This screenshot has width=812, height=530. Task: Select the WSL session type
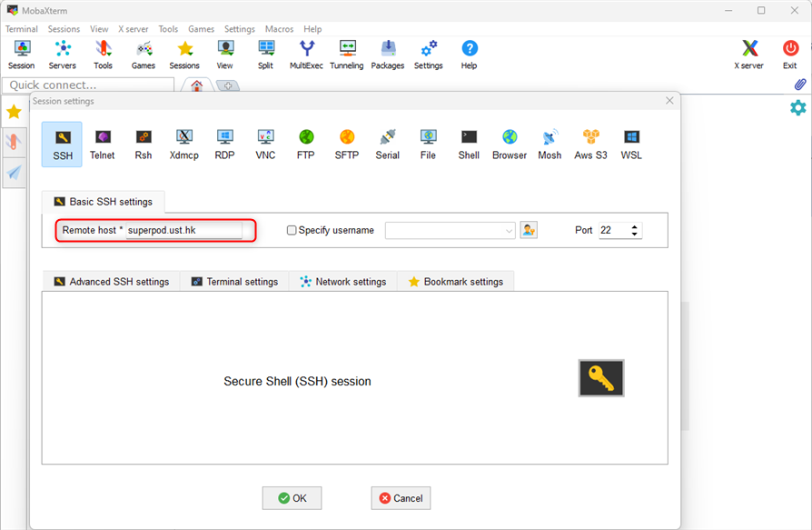click(x=631, y=145)
